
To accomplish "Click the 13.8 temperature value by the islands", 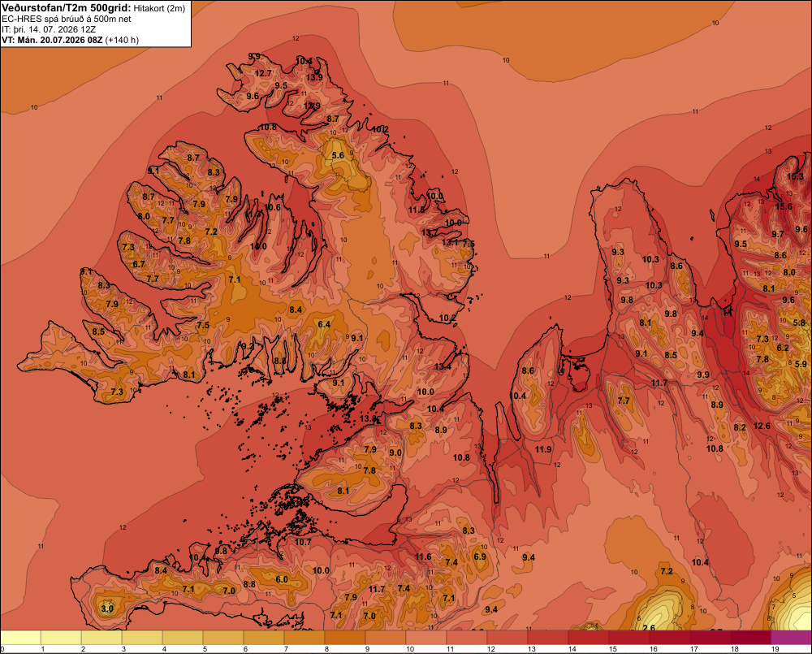I will click(368, 418).
